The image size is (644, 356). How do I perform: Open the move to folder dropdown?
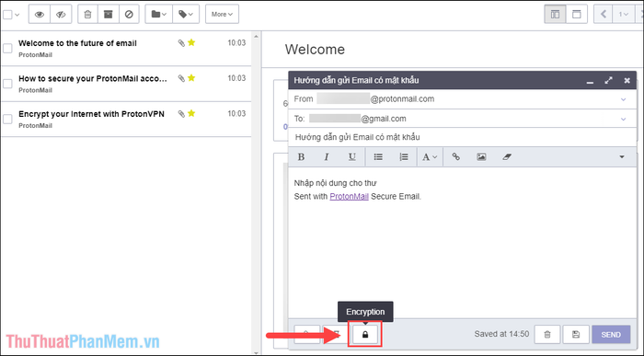158,15
